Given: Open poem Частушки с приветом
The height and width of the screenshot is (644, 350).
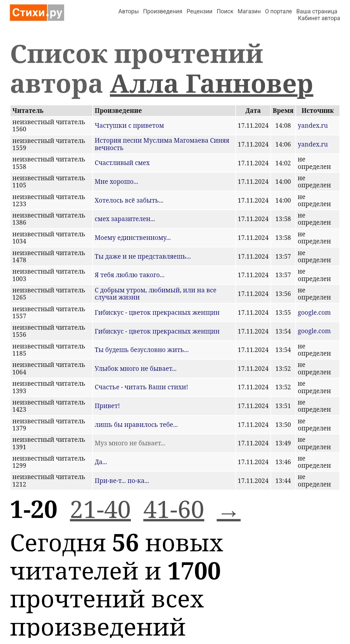Looking at the screenshot, I should tap(129, 126).
